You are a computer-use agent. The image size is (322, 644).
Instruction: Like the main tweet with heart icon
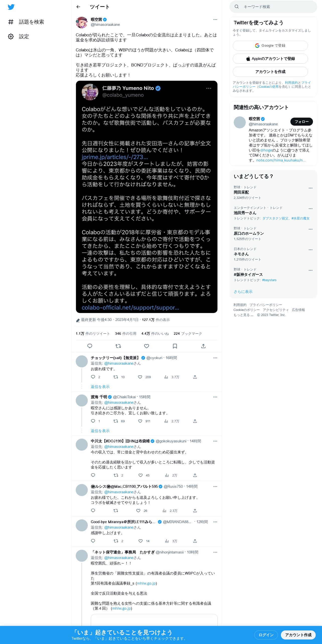point(147,346)
